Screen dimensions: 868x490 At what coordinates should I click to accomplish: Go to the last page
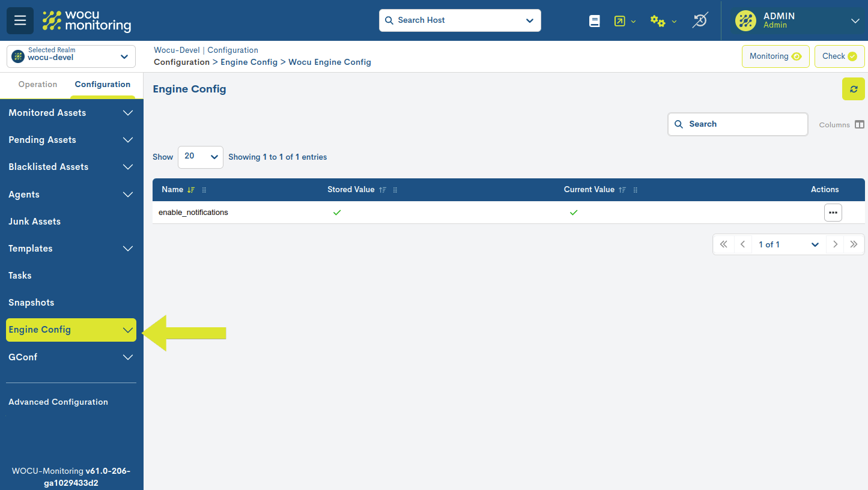click(x=854, y=244)
